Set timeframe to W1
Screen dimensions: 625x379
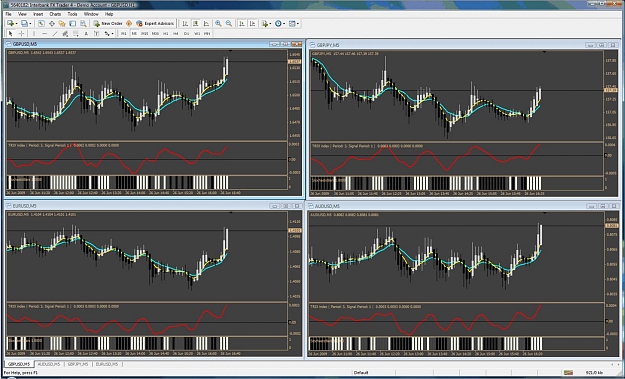click(197, 33)
